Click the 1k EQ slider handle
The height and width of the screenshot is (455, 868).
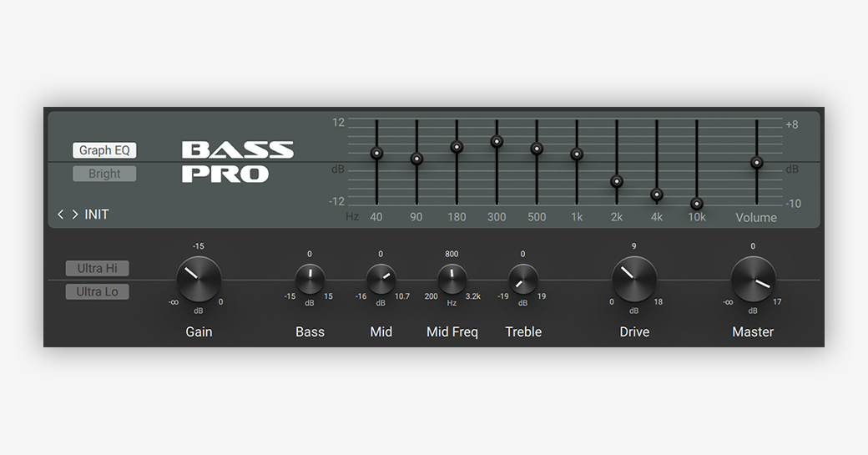[x=577, y=154]
